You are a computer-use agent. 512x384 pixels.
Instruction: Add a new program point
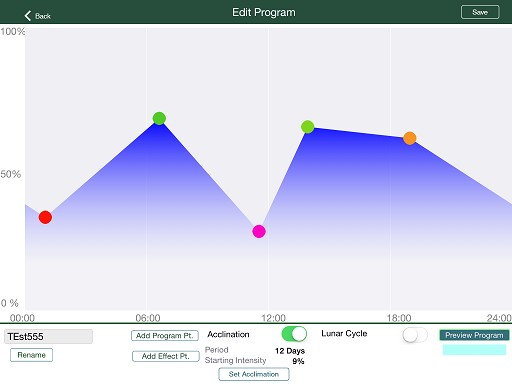[165, 336]
